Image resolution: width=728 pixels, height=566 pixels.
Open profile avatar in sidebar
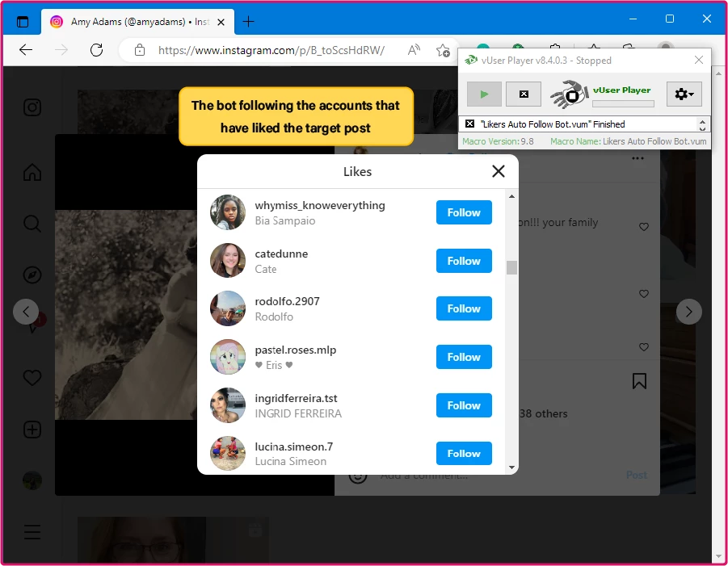32,480
